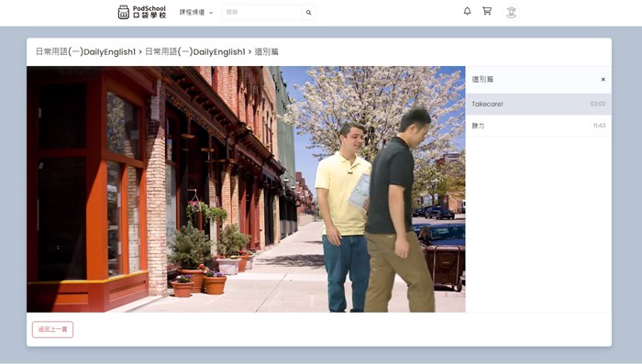The height and width of the screenshot is (364, 642).
Task: Click the magnifier search icon
Action: coord(309,12)
